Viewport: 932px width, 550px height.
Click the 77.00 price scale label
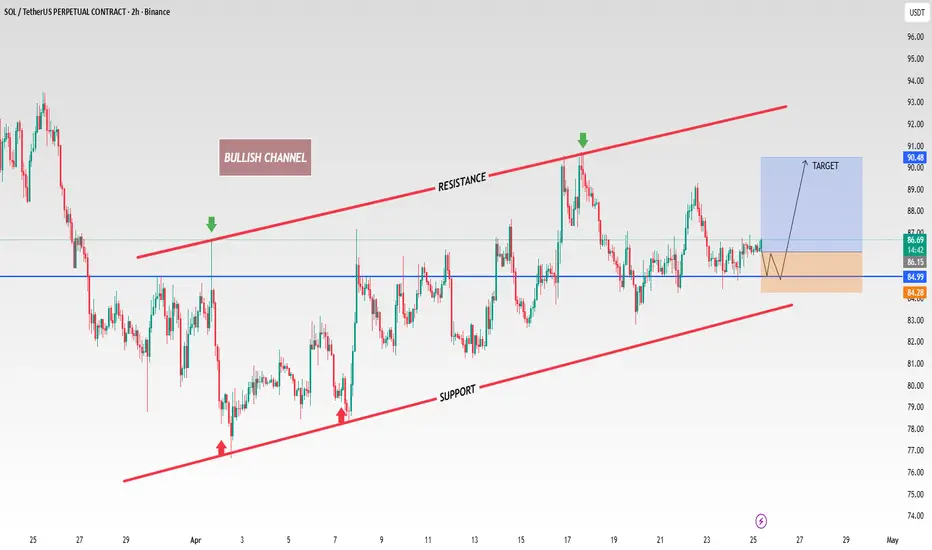[x=915, y=451]
